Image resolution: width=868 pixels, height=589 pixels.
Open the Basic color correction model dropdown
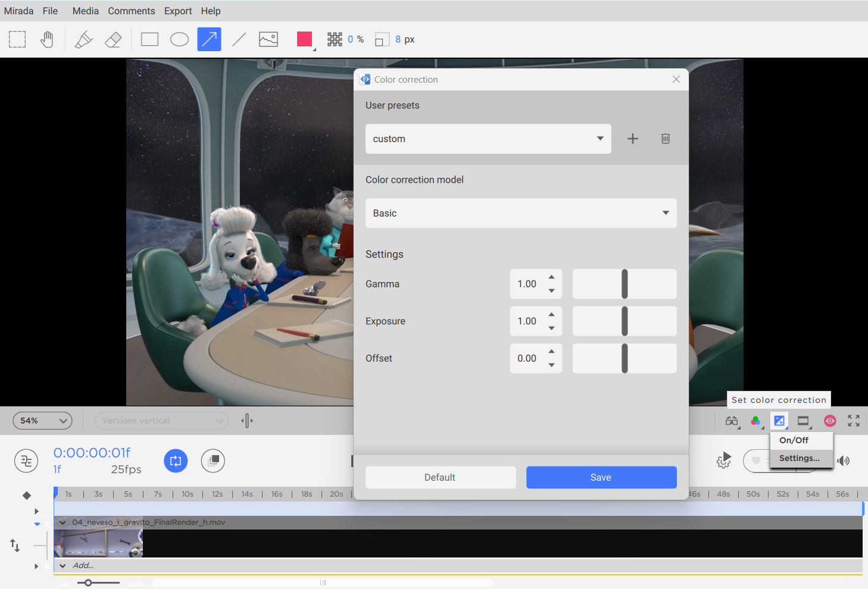coord(521,213)
